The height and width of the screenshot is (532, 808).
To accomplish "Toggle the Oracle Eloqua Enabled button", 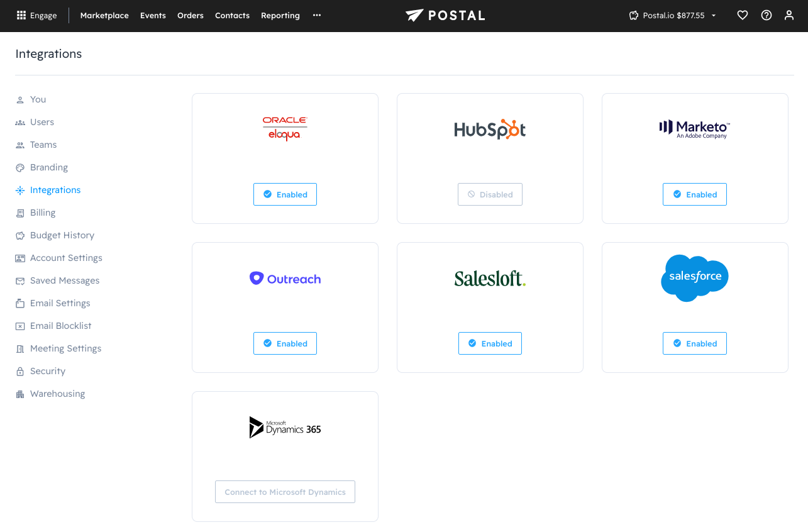I will pyautogui.click(x=285, y=194).
